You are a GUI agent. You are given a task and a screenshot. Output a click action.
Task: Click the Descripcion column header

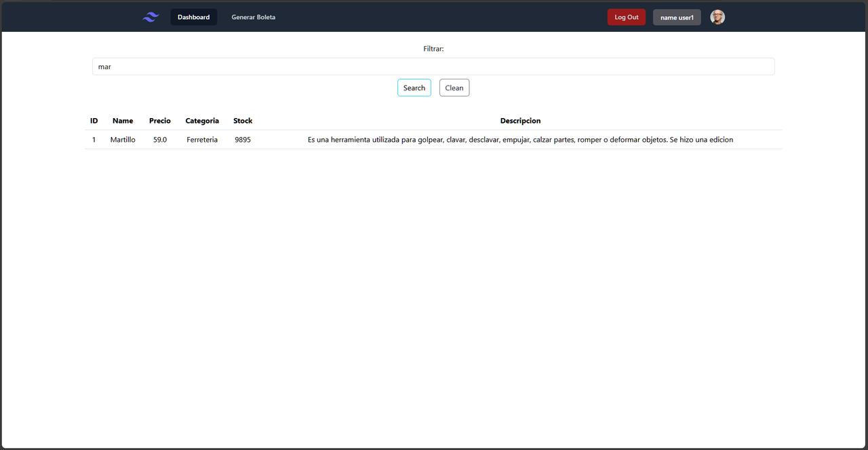click(520, 120)
